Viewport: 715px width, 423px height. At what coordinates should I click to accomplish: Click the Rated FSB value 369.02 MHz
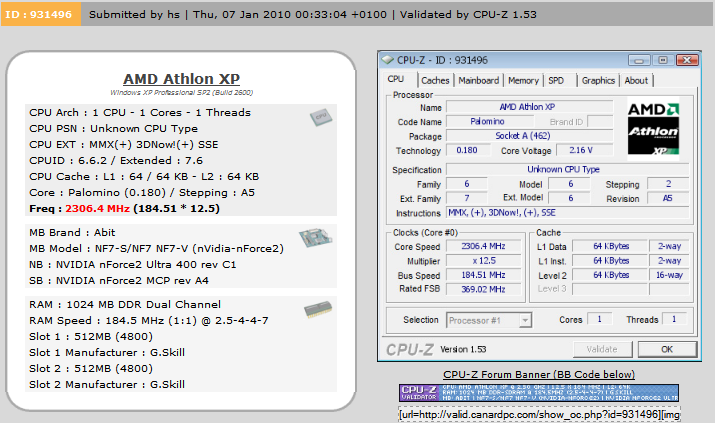[483, 289]
